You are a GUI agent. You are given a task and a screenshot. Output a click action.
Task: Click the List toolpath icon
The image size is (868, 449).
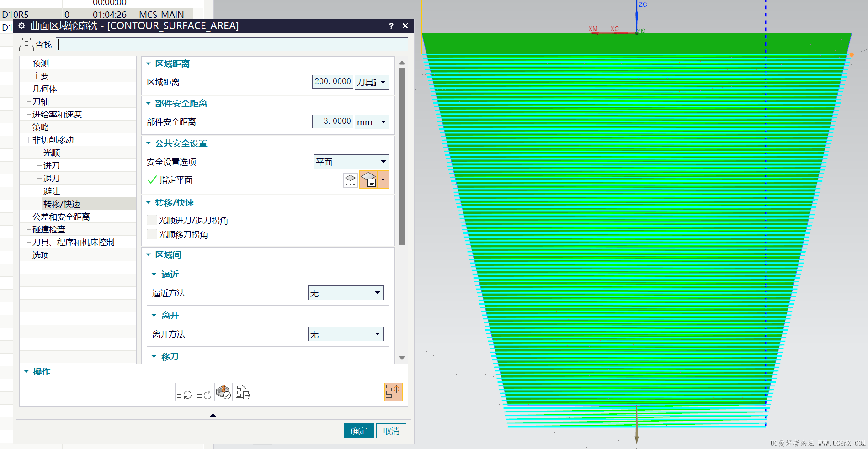click(x=243, y=392)
